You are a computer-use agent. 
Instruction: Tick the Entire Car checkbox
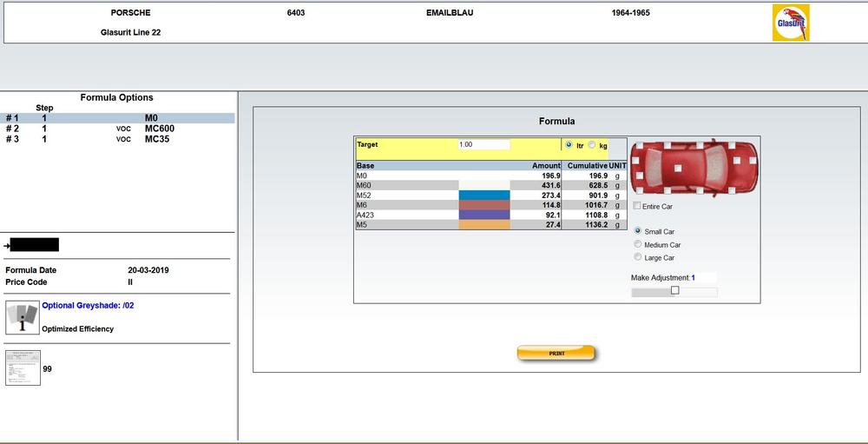(636, 206)
